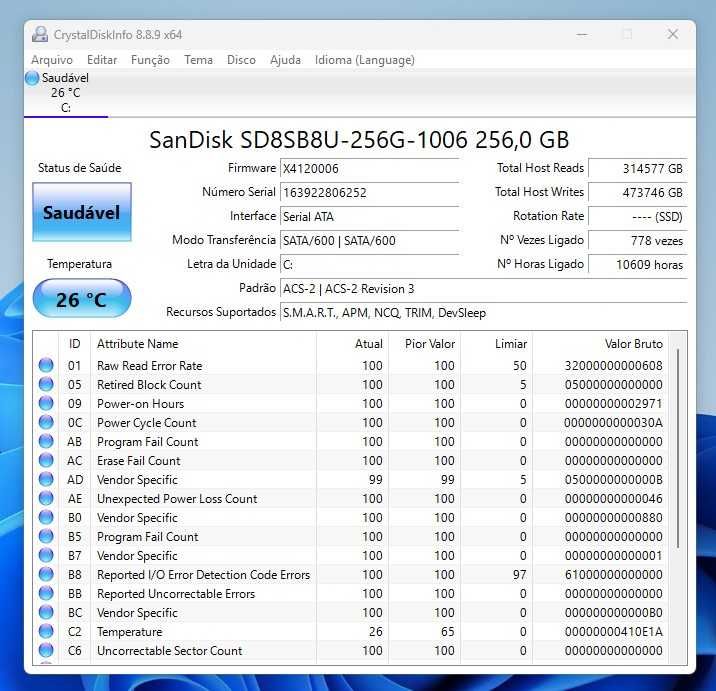Click the status orb in row BC
Viewport: 716px width, 691px height.
click(46, 612)
